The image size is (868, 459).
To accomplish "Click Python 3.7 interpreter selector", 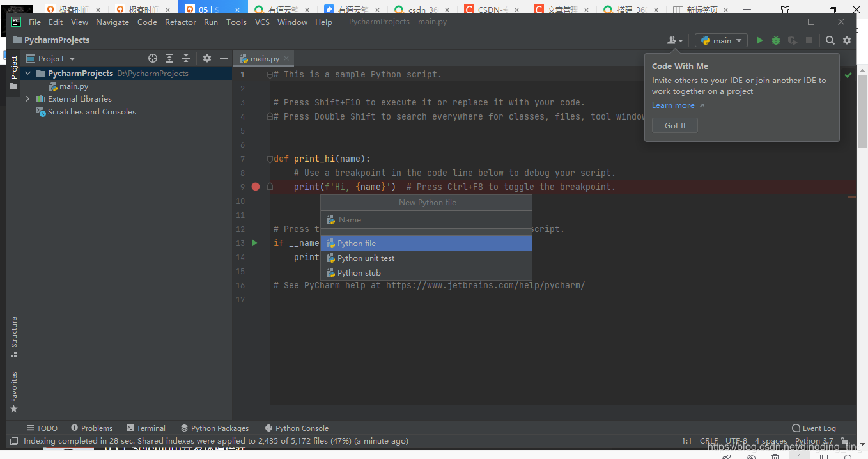I will coord(814,441).
